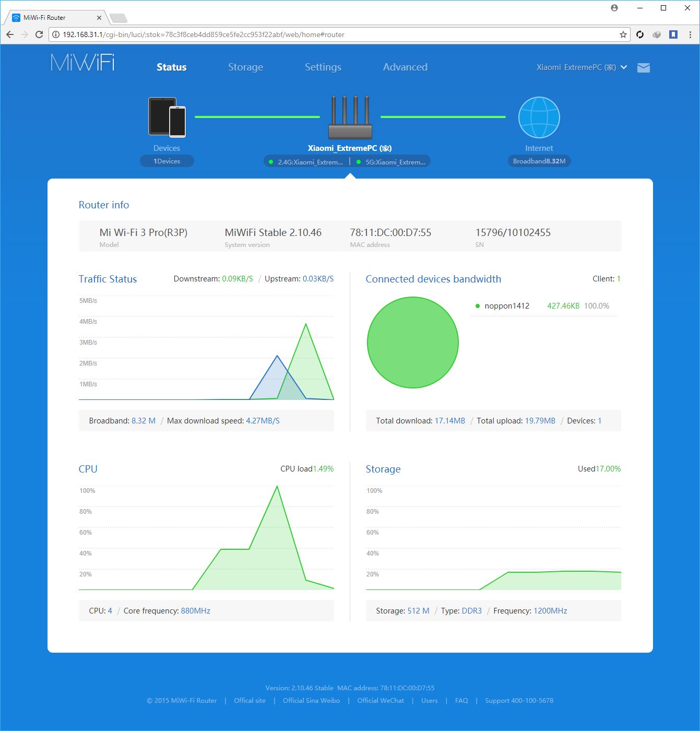700x731 pixels.
Task: Click the Internet globe icon
Action: coord(539,117)
